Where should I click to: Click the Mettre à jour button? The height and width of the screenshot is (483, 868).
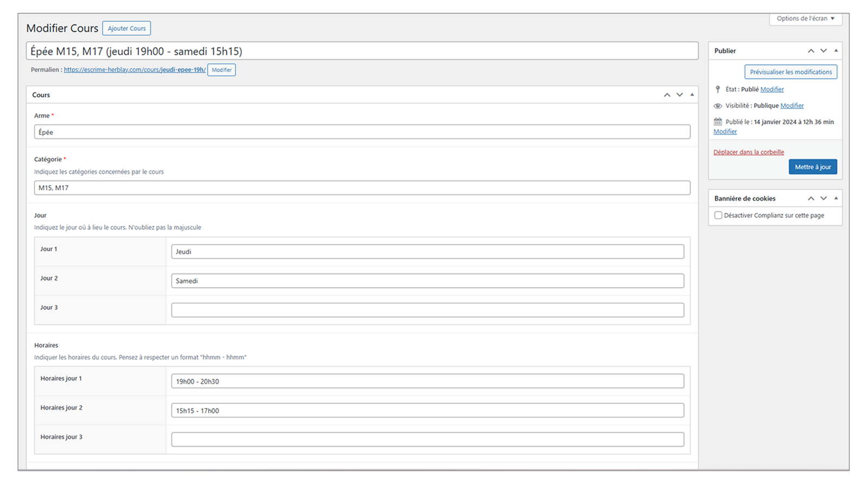(813, 167)
